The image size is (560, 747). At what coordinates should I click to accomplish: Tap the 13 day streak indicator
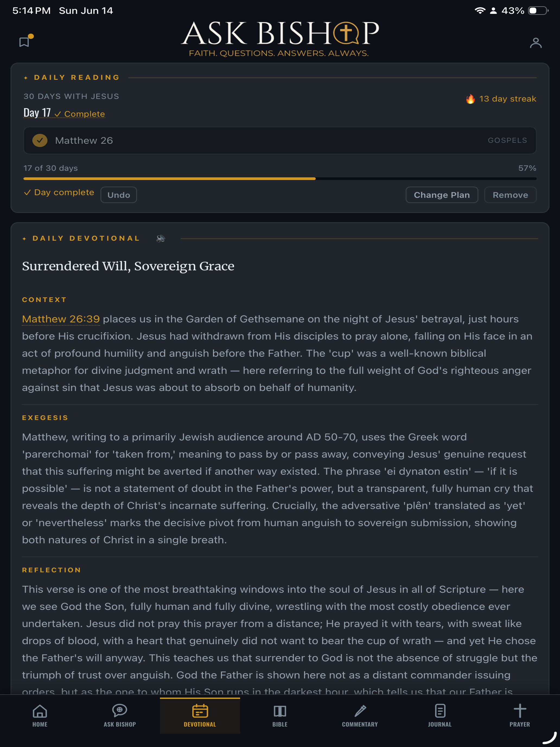(x=501, y=99)
